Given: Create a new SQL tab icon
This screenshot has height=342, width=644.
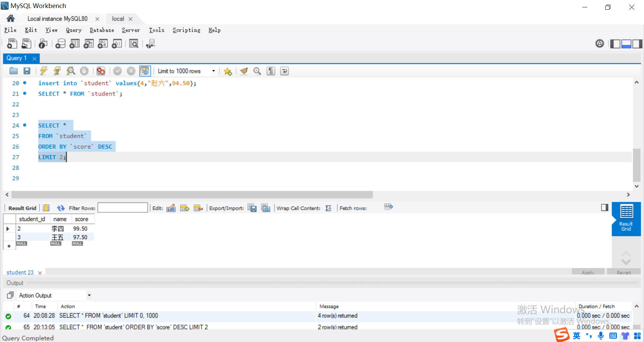Looking at the screenshot, I should (12, 44).
